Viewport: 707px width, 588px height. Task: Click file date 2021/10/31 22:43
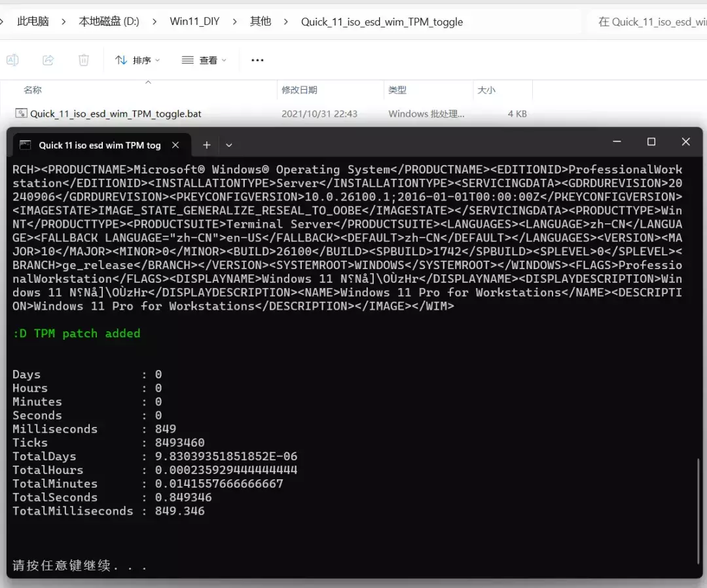point(319,114)
